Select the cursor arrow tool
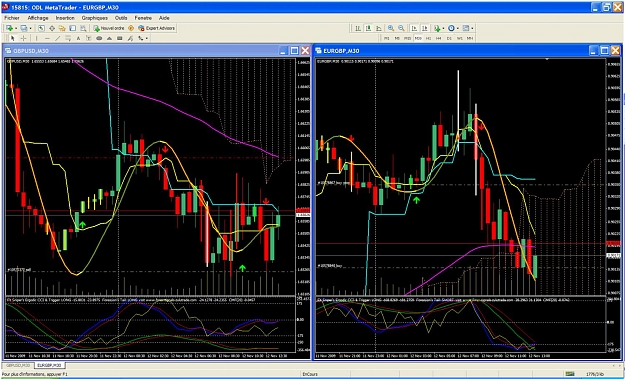The width and height of the screenshot is (625, 379). (13, 38)
